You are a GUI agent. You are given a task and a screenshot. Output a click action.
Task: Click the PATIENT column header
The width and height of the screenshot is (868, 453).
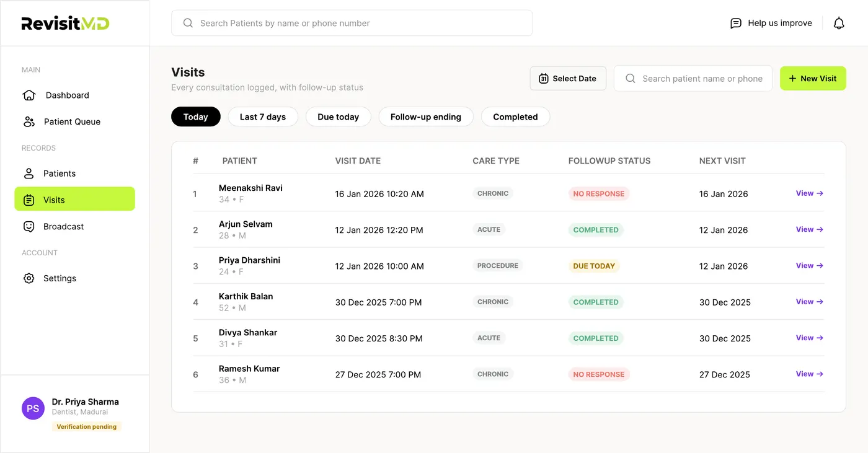(x=239, y=161)
